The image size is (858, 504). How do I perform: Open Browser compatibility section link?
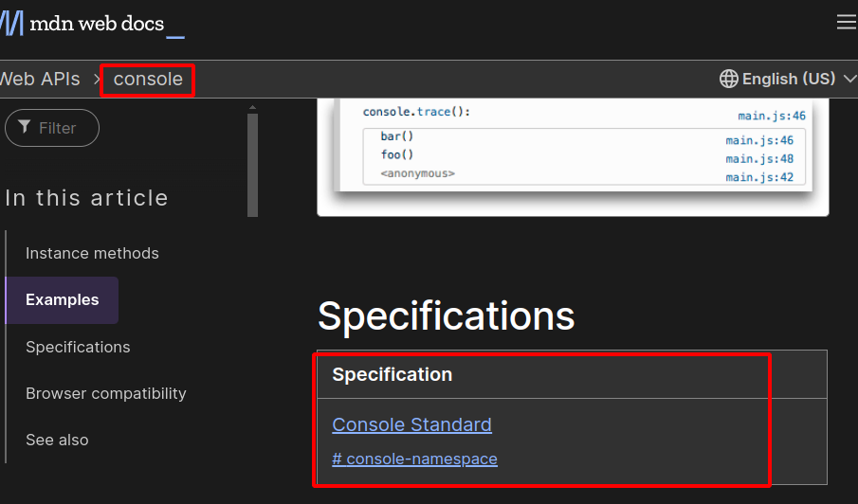[105, 393]
